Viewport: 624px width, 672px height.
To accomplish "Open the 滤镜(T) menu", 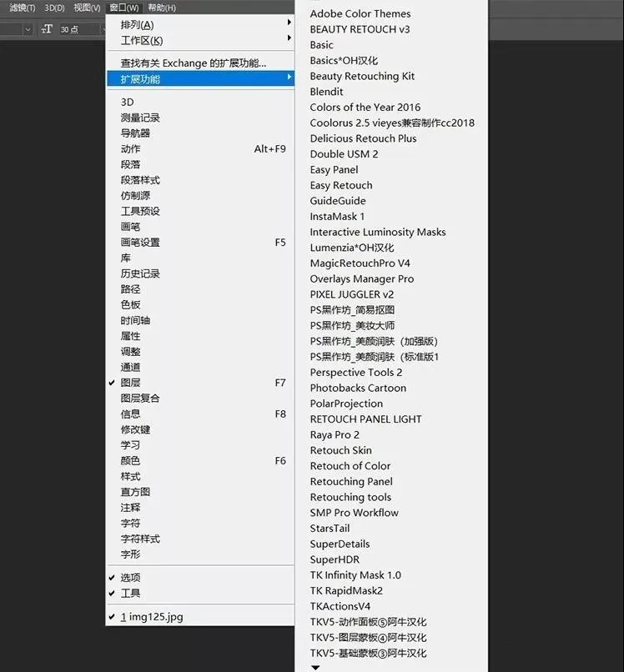I will pos(23,8).
